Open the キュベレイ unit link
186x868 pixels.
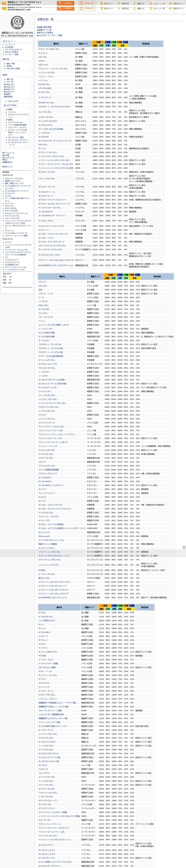point(43,53)
